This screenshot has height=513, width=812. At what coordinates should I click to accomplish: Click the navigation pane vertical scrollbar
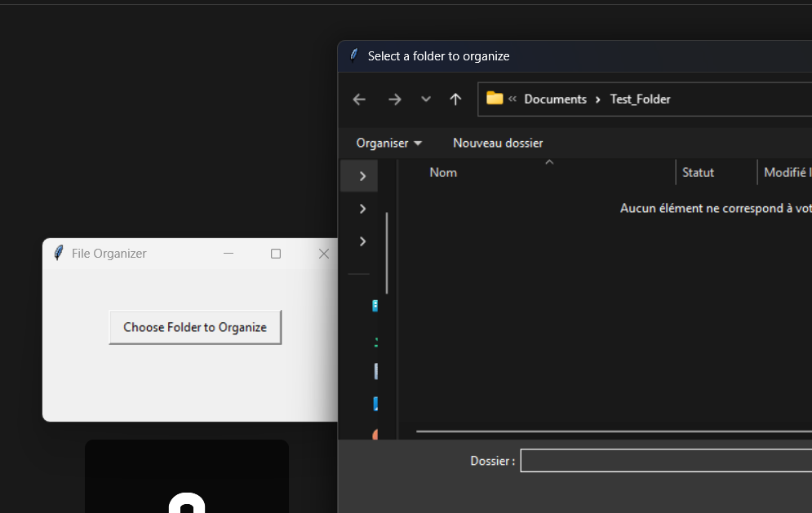point(387,253)
